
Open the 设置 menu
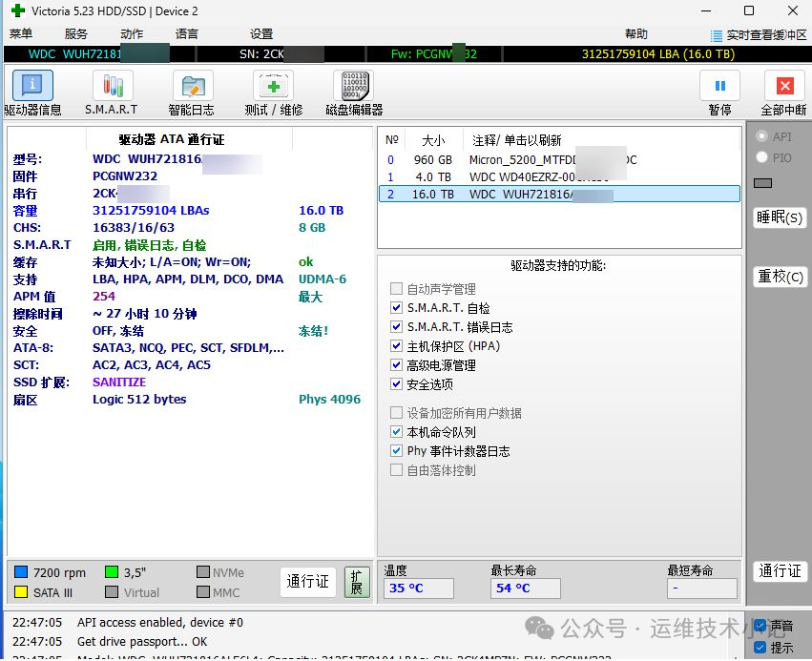pos(261,34)
